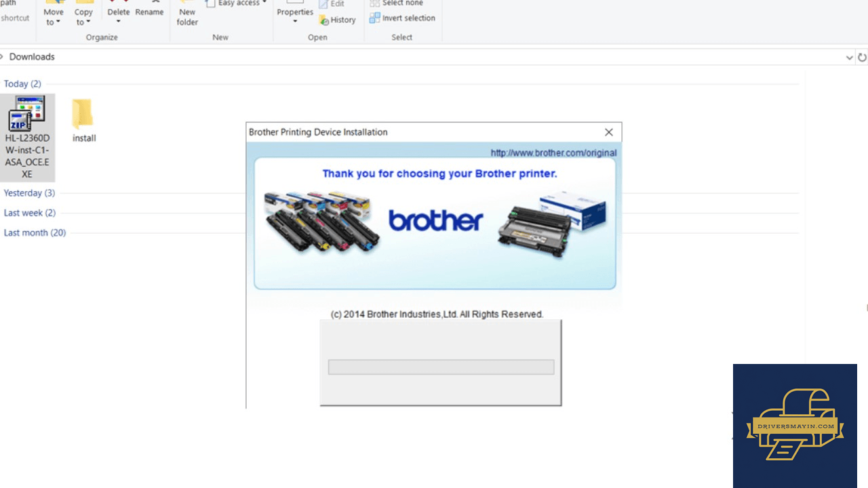Image resolution: width=868 pixels, height=488 pixels.
Task: Click the Brother installation progress bar
Action: coord(441,367)
